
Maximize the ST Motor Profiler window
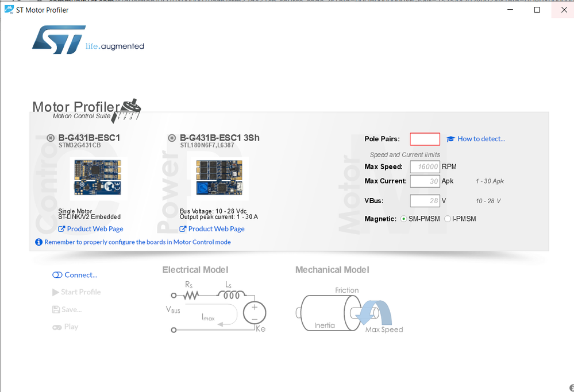point(537,10)
